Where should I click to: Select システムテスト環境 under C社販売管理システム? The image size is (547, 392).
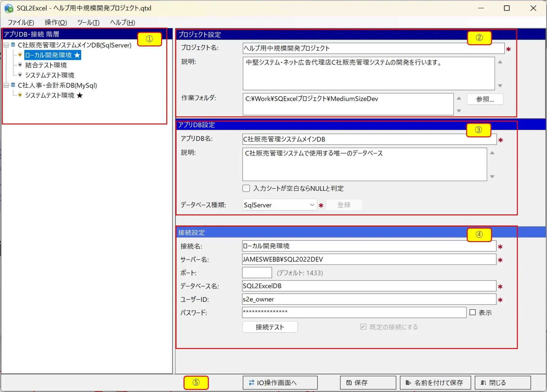tap(50, 75)
